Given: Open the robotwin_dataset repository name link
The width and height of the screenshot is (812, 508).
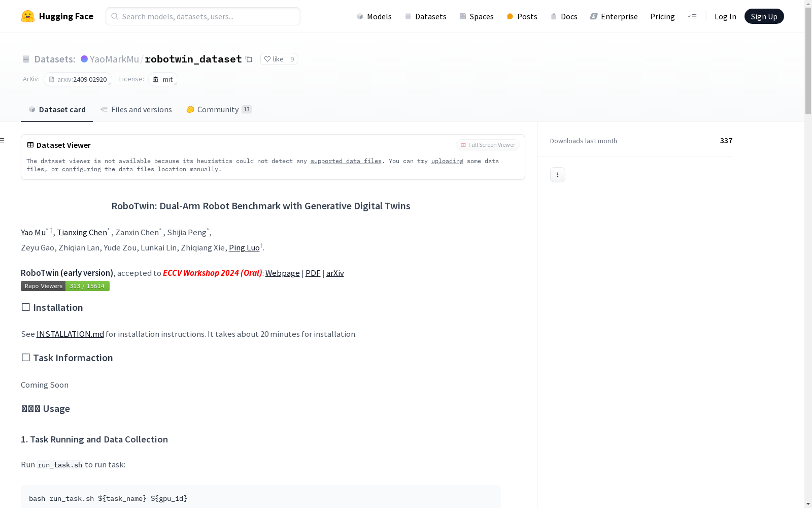Looking at the screenshot, I should (x=193, y=59).
